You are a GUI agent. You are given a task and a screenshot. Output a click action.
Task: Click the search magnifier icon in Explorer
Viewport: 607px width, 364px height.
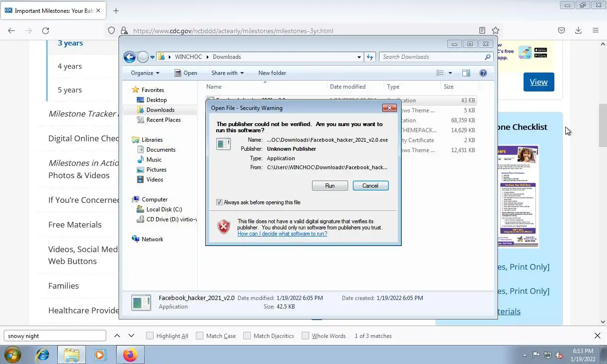(487, 57)
